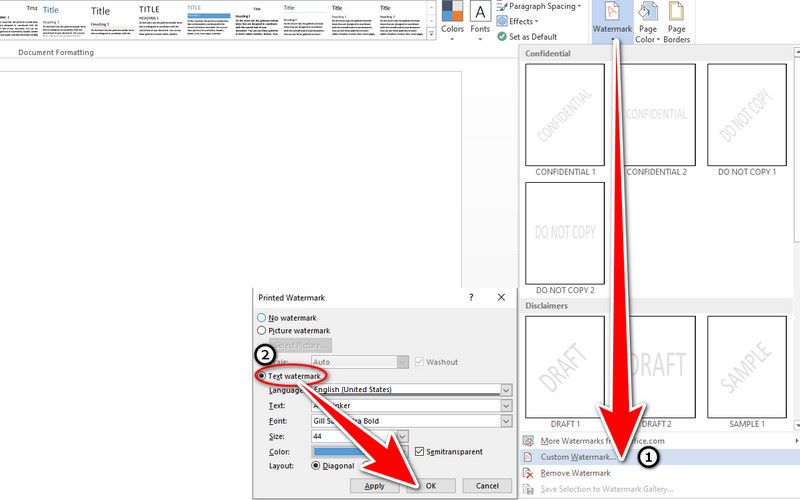Click OK in Printed Watermark dialog
Viewport: 800px width, 500px height.
click(x=431, y=486)
